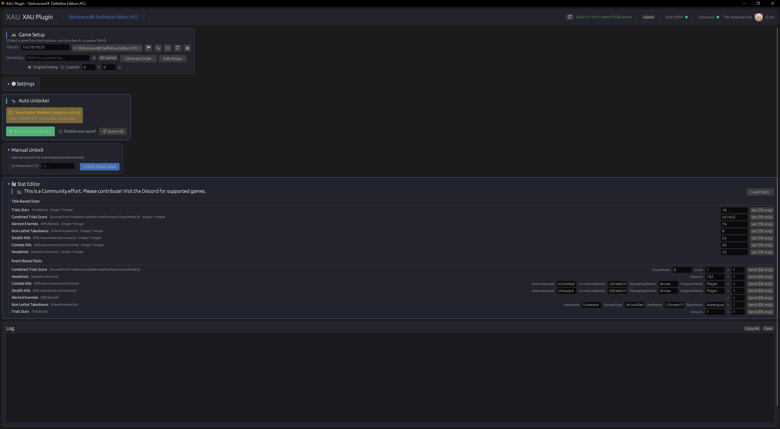
Task: Click Set button for Trials Stars
Action: 762,210
